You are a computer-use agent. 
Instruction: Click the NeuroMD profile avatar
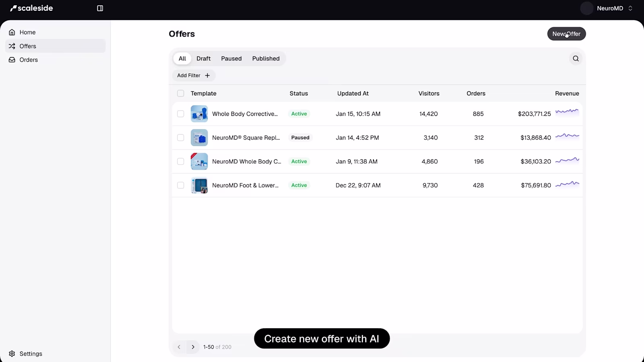tap(587, 8)
